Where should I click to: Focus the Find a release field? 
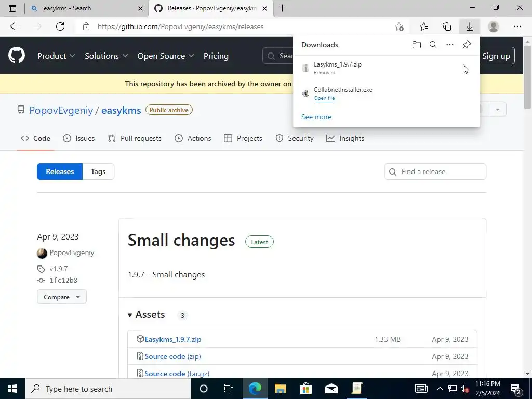point(435,171)
